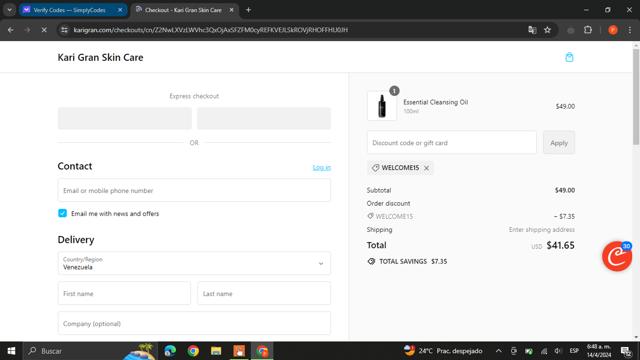Click the Total amount $41.65
This screenshot has height=360, width=640.
(x=560, y=245)
